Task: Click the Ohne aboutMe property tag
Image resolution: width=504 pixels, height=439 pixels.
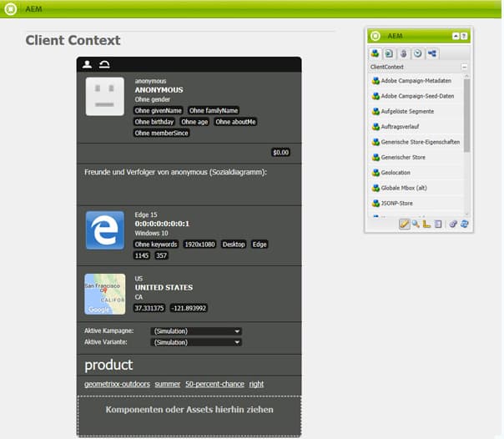Action: point(235,122)
